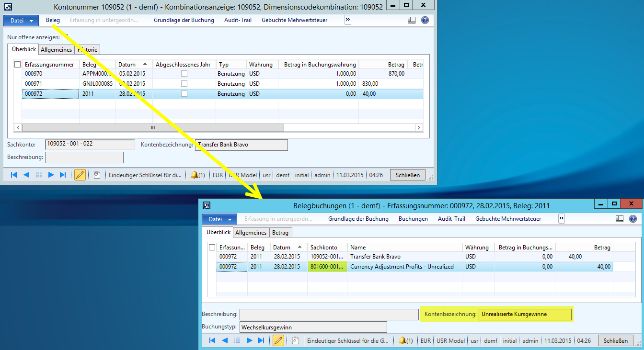Click Audit-Trail in Kontonummer toolbar
This screenshot has height=350, width=644.
tap(238, 20)
